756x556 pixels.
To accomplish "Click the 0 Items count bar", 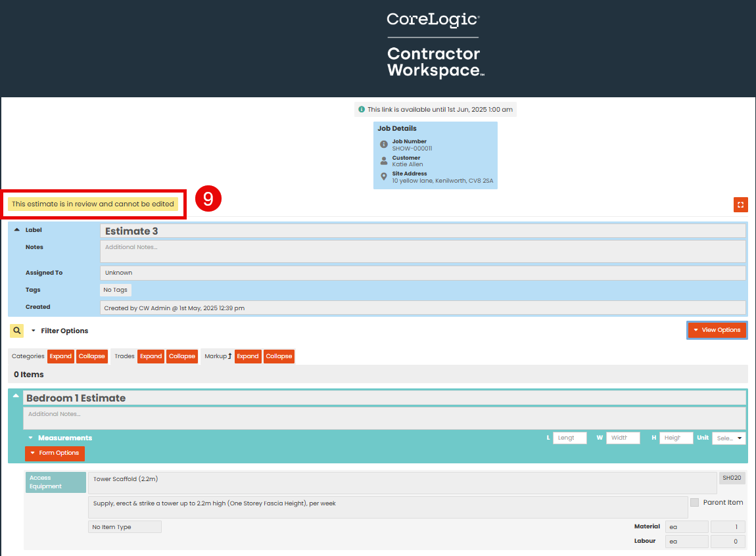I will coord(378,375).
